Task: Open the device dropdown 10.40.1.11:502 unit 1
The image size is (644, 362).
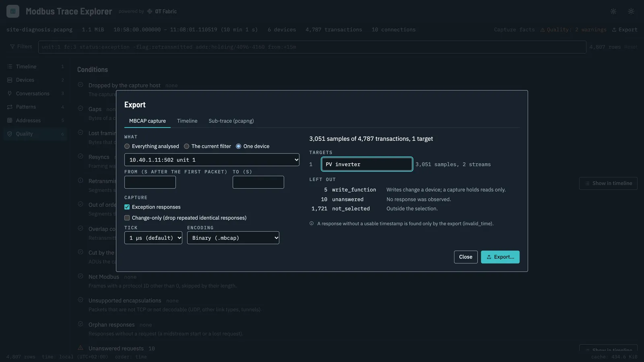Action: pos(212,160)
